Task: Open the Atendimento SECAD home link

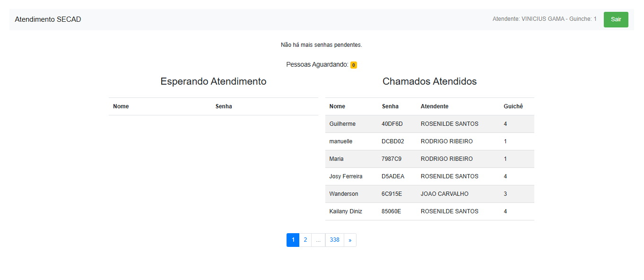Action: (x=48, y=19)
